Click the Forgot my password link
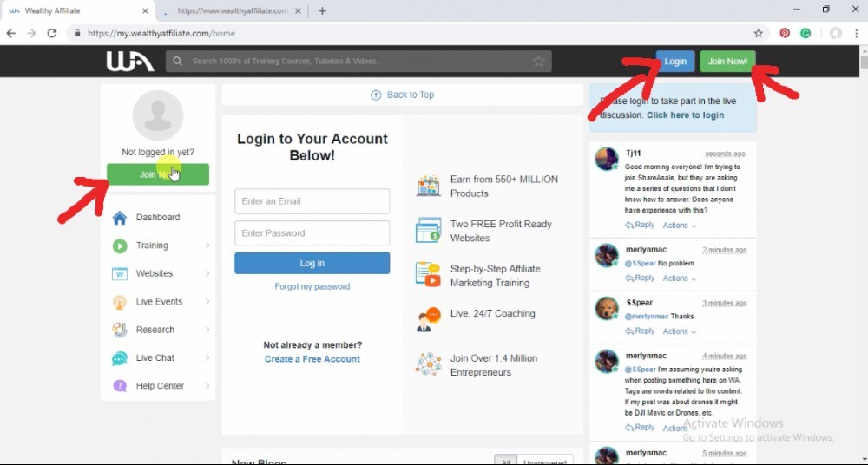Viewport: 868px width, 465px height. tap(312, 287)
